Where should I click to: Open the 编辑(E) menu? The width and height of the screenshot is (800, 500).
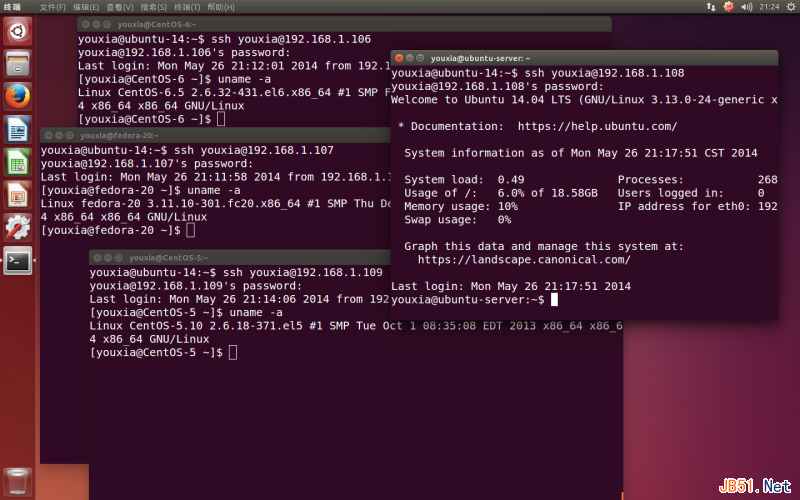pyautogui.click(x=86, y=7)
